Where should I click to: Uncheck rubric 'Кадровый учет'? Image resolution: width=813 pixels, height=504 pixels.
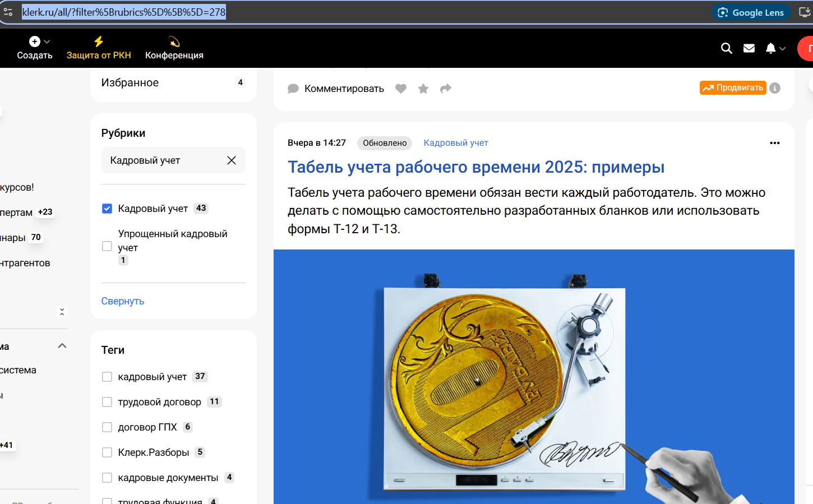pyautogui.click(x=107, y=208)
